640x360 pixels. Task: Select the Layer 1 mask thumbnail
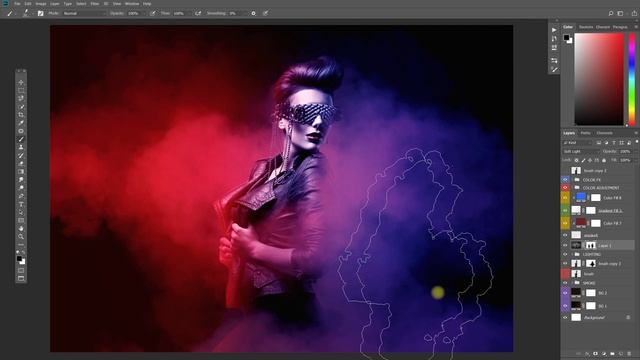(591, 245)
